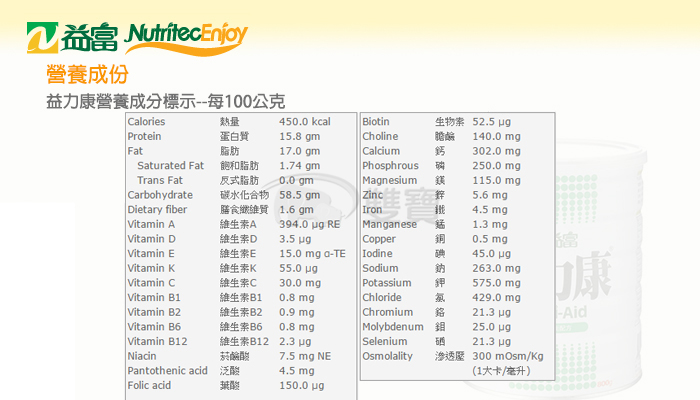Click the Vitamin B2 label

[154, 312]
